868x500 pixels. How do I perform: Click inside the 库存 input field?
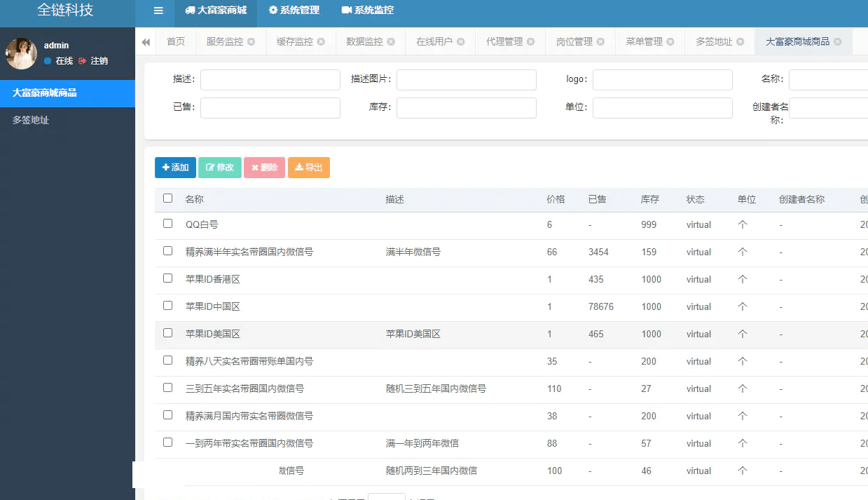pos(466,107)
